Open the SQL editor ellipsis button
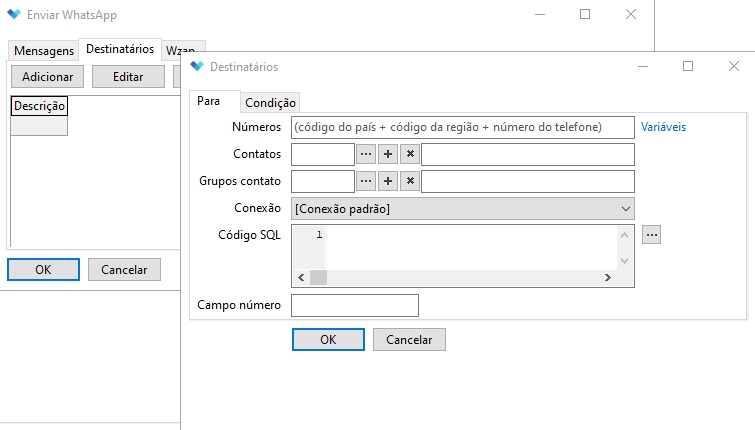This screenshot has width=755, height=430. pos(652,234)
